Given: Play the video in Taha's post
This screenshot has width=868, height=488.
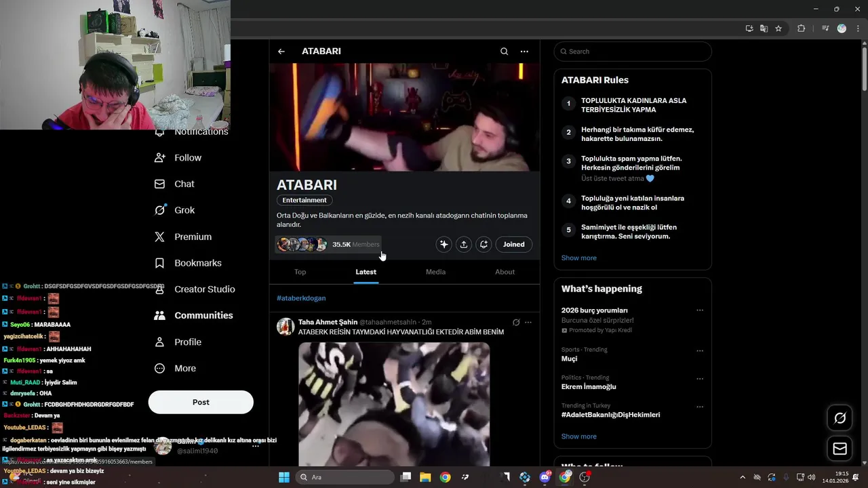Looking at the screenshot, I should (394, 404).
